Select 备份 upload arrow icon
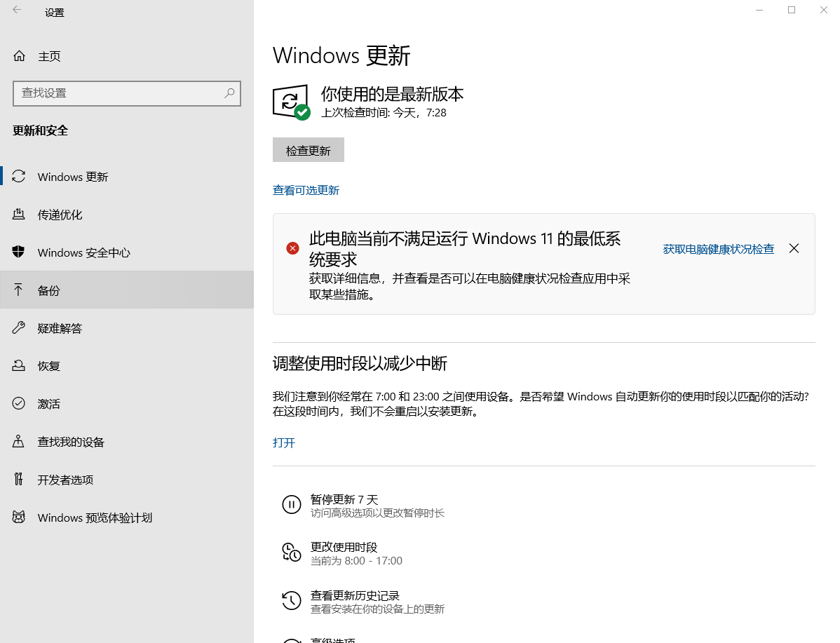 click(19, 290)
